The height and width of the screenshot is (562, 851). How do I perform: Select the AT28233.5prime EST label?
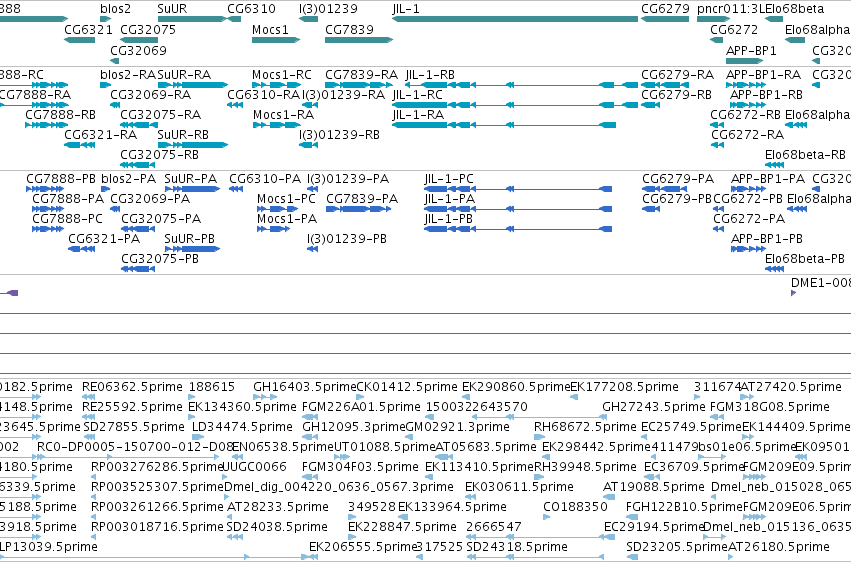(x=277, y=507)
